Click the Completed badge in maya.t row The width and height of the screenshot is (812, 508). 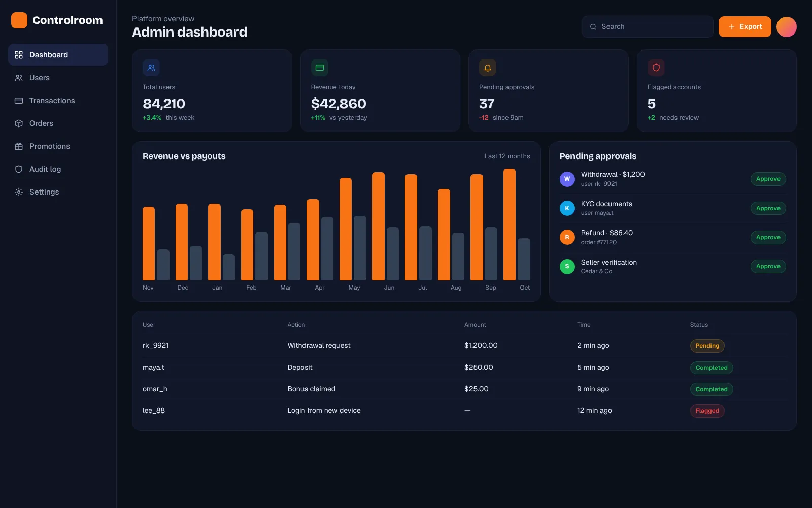[712, 368]
